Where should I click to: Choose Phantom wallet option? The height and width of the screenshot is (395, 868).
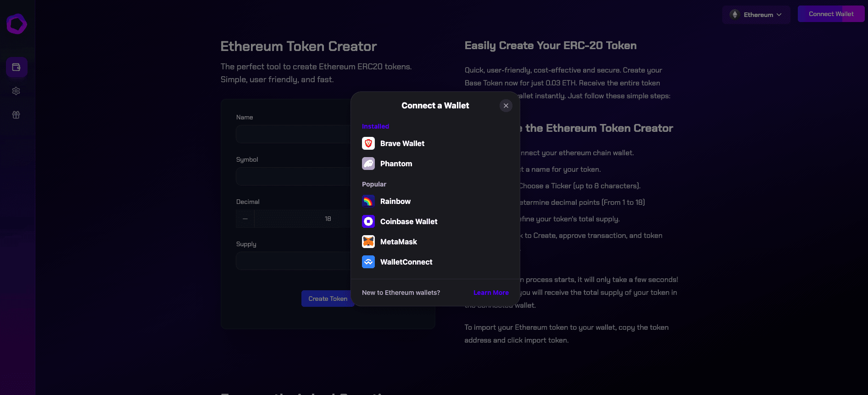coord(435,164)
